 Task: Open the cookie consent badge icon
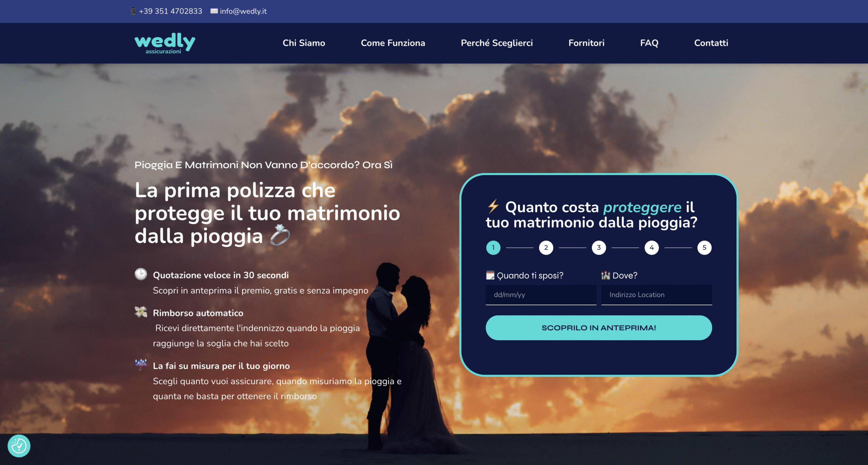[19, 446]
